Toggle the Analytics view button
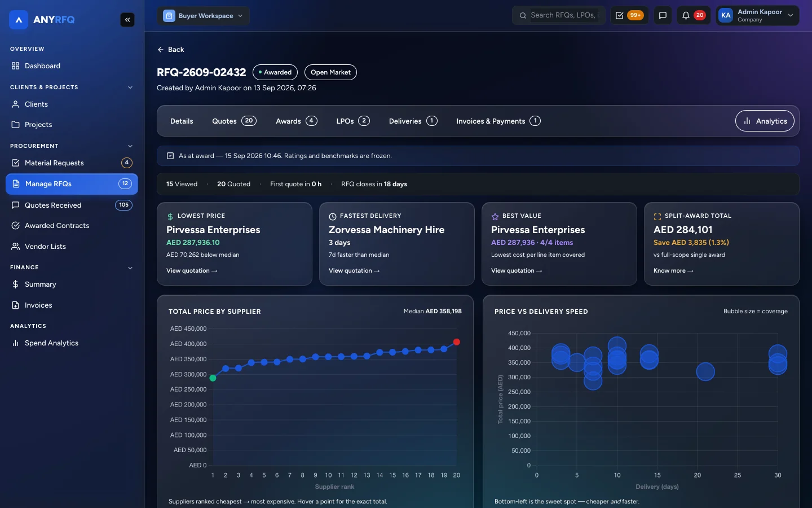This screenshot has width=812, height=508. [765, 121]
